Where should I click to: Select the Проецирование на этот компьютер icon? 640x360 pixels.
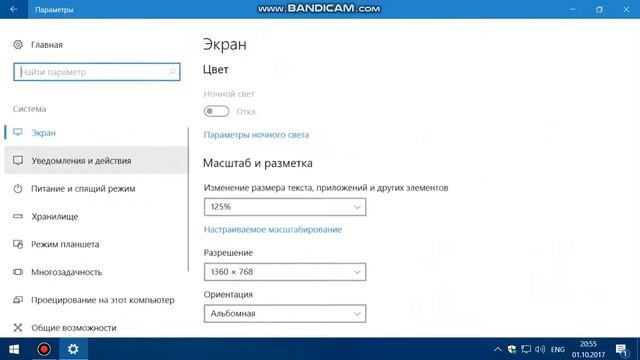[x=18, y=300]
